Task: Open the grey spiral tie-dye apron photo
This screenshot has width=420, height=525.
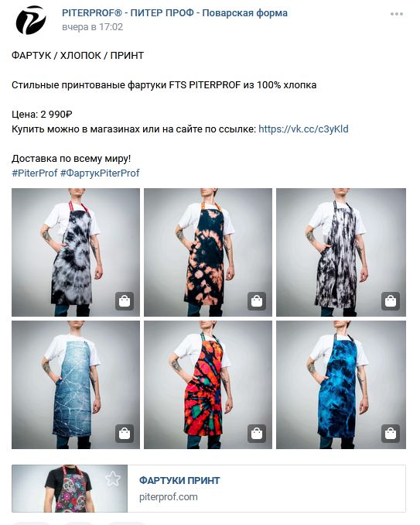Action: 76,252
